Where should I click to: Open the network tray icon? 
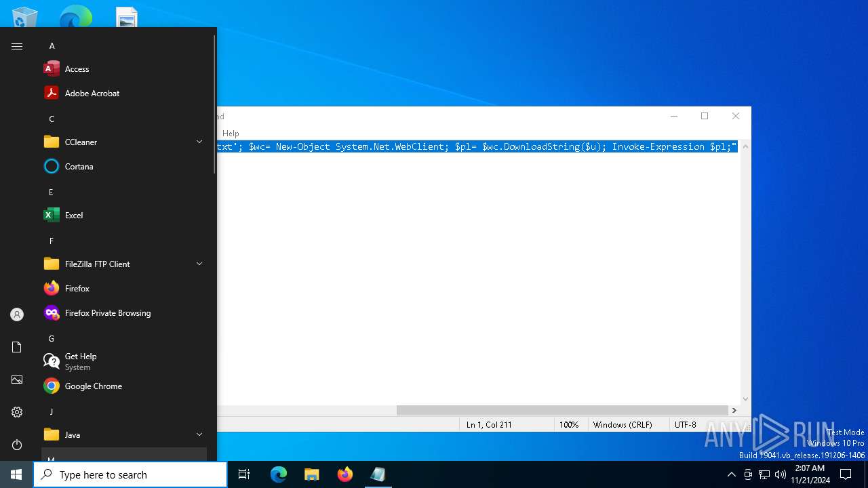[764, 474]
